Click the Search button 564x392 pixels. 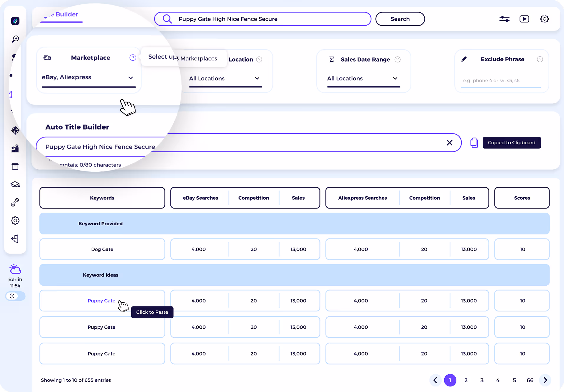pyautogui.click(x=400, y=19)
